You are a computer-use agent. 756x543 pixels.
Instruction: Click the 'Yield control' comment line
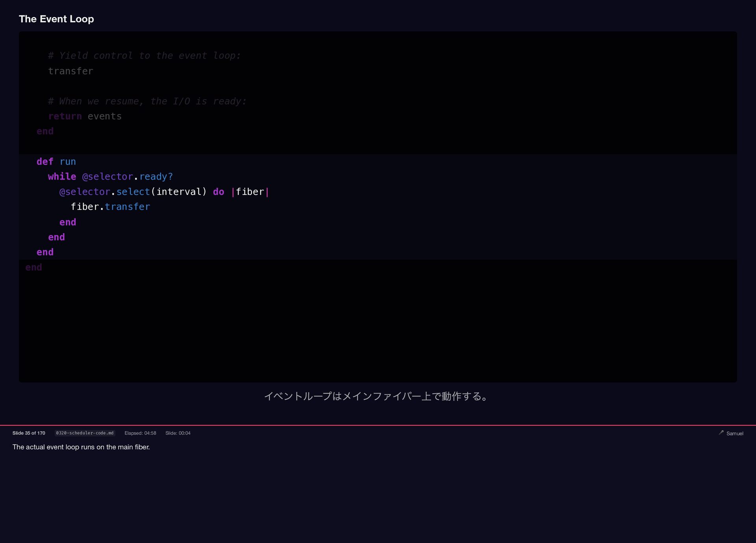(x=144, y=56)
